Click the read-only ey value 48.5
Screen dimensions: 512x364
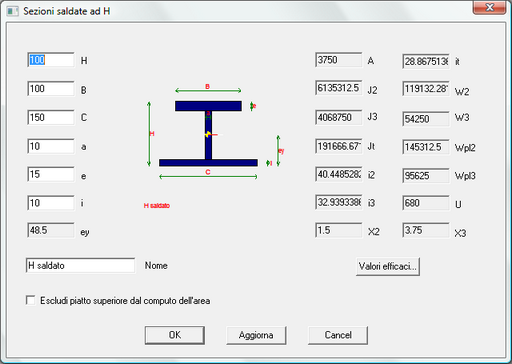click(51, 230)
